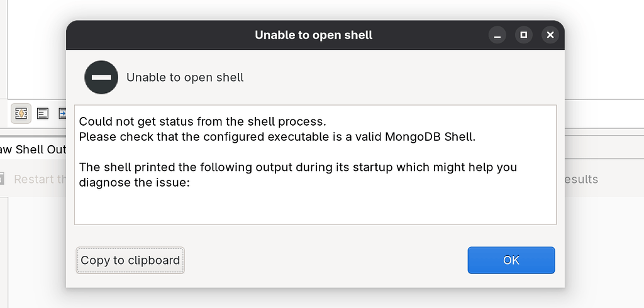This screenshot has height=308, width=644.
Task: Click the round error stop icon
Action: (x=101, y=77)
